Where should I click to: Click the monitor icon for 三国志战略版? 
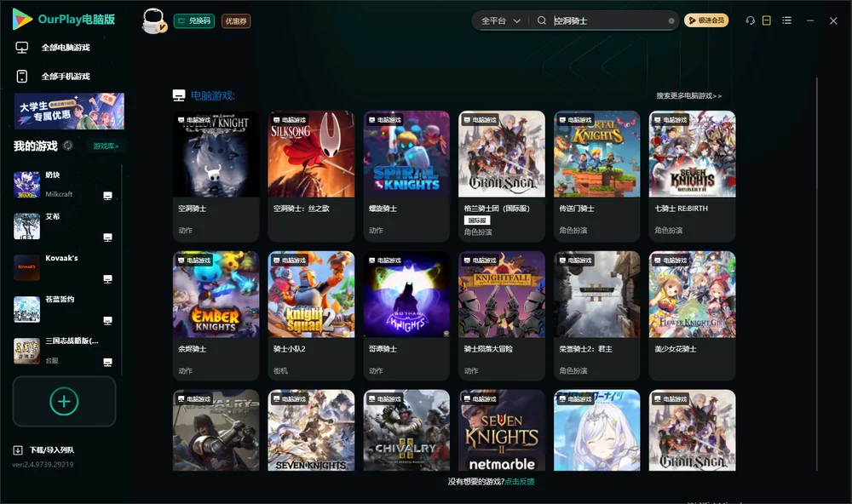107,363
